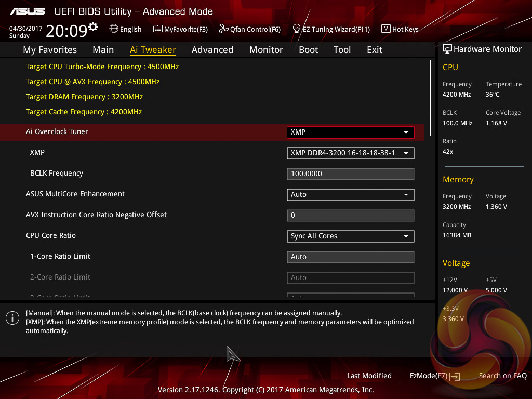
Task: Click the 2-Core Ratio Limit field
Action: click(351, 277)
